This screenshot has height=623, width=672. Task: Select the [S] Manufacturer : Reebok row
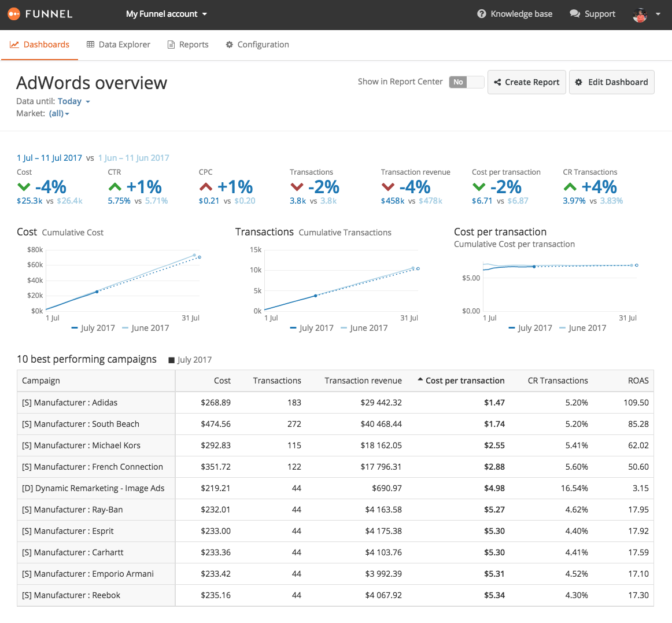335,596
